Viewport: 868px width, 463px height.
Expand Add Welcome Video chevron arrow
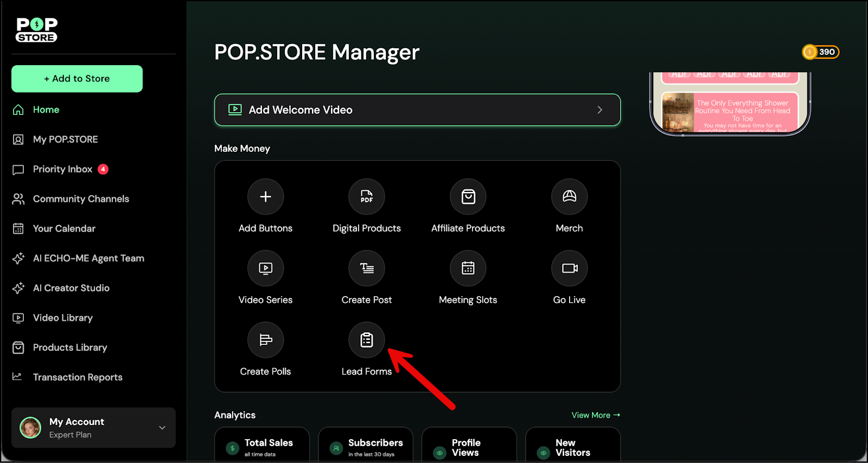tap(599, 110)
